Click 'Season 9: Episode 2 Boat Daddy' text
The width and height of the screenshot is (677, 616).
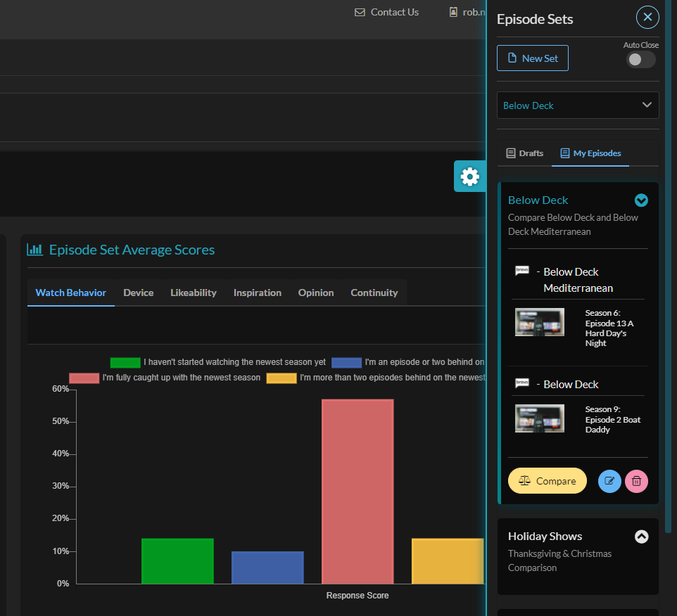pyautogui.click(x=613, y=419)
